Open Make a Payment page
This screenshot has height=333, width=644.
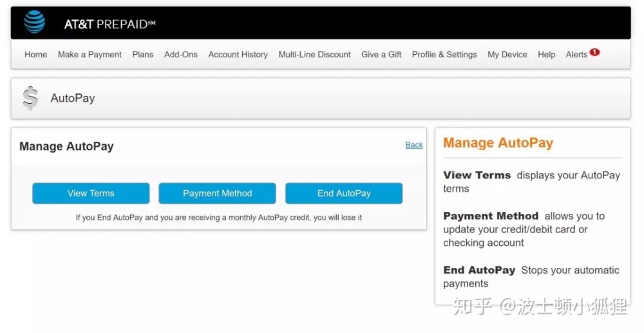90,55
